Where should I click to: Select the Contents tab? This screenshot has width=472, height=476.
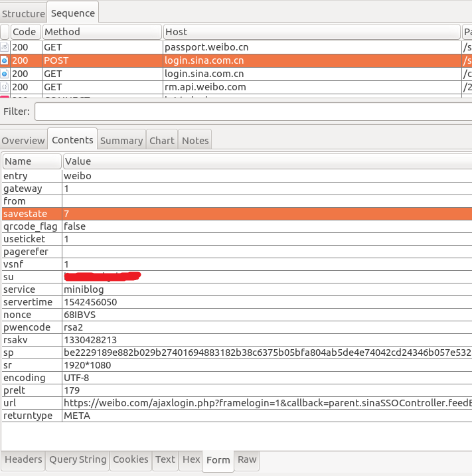click(x=72, y=140)
